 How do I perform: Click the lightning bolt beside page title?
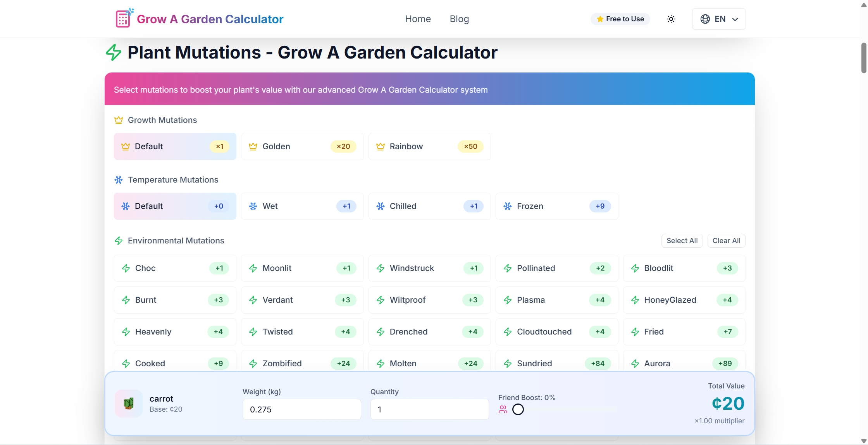click(114, 52)
